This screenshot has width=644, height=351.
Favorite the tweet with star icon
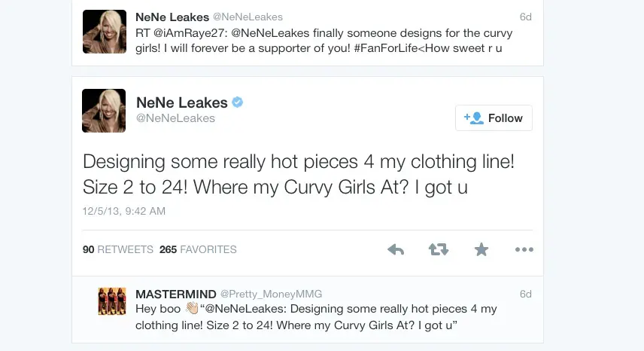pyautogui.click(x=481, y=249)
